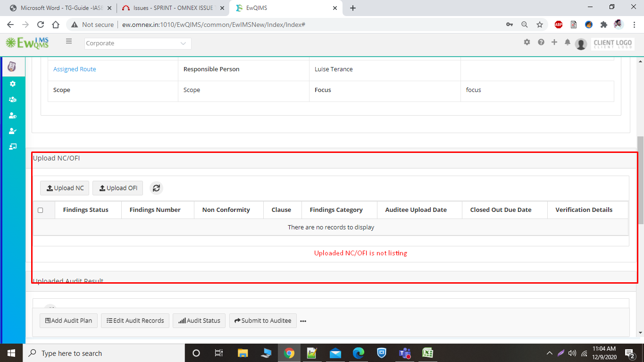Click the broom cleaner extension icon
Viewport: 644px width, 362px height.
pos(589,25)
